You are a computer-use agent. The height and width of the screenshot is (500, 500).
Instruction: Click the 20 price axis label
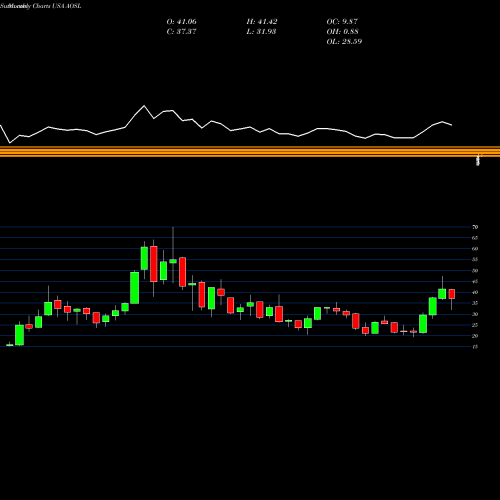475,336
